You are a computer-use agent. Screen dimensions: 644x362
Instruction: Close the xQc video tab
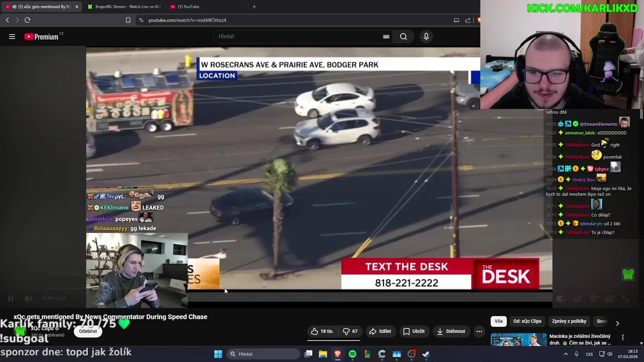[x=76, y=7]
